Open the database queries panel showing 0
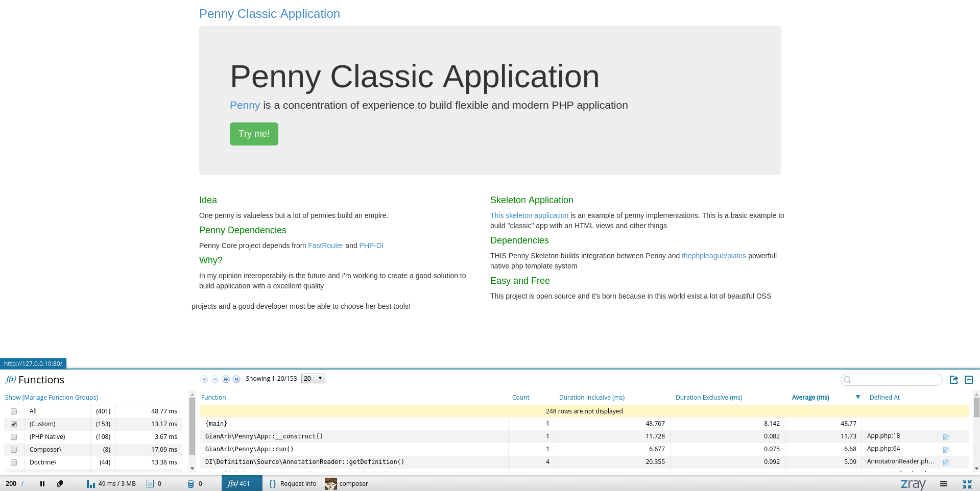Screen dimensions: 980x491 pos(195,484)
